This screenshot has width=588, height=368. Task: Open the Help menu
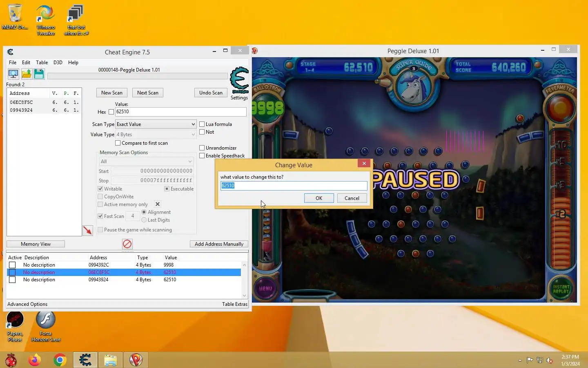(x=73, y=63)
